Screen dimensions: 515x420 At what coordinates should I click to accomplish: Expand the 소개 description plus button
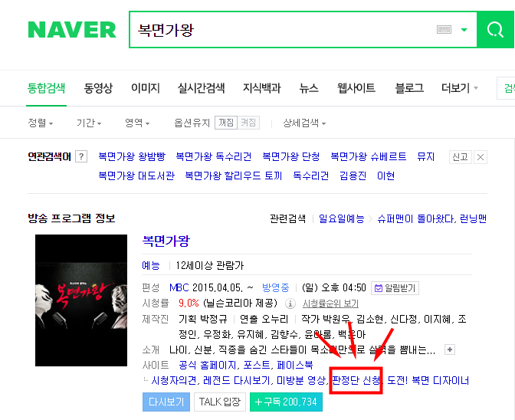pos(450,349)
